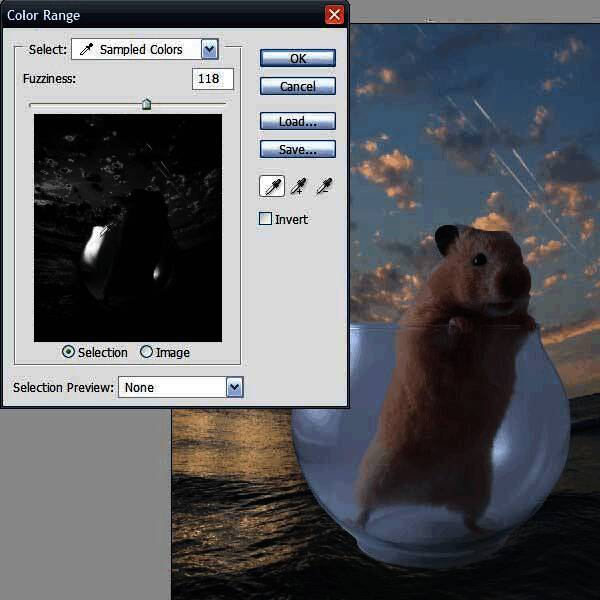The image size is (600, 600).
Task: Switch preview to the Image radio option
Action: click(147, 352)
